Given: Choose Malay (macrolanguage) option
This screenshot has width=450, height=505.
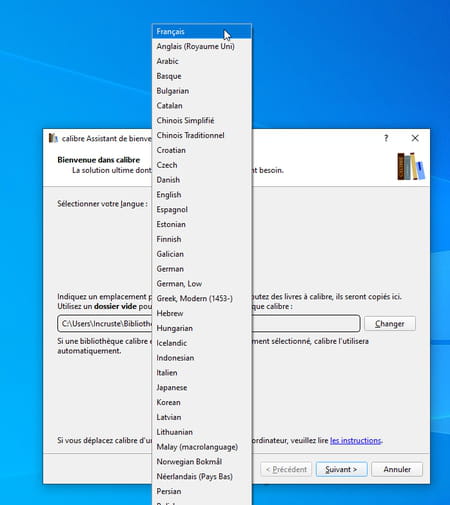Looking at the screenshot, I should tap(202, 447).
